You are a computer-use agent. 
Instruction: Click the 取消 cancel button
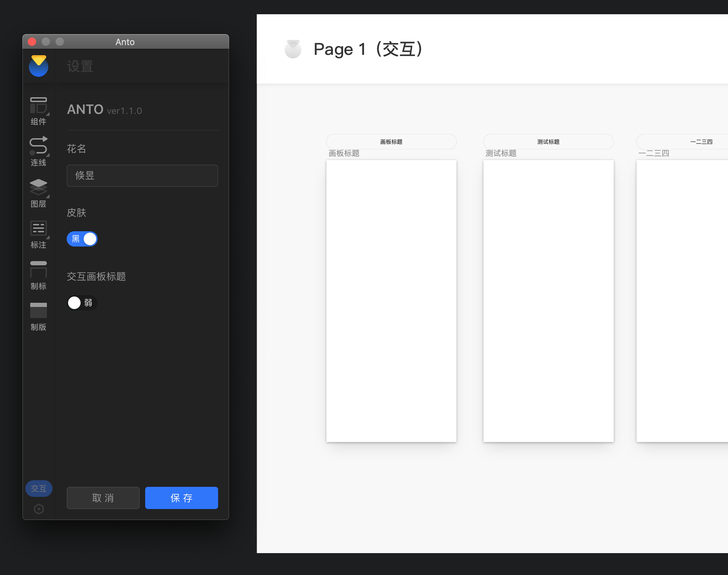103,498
